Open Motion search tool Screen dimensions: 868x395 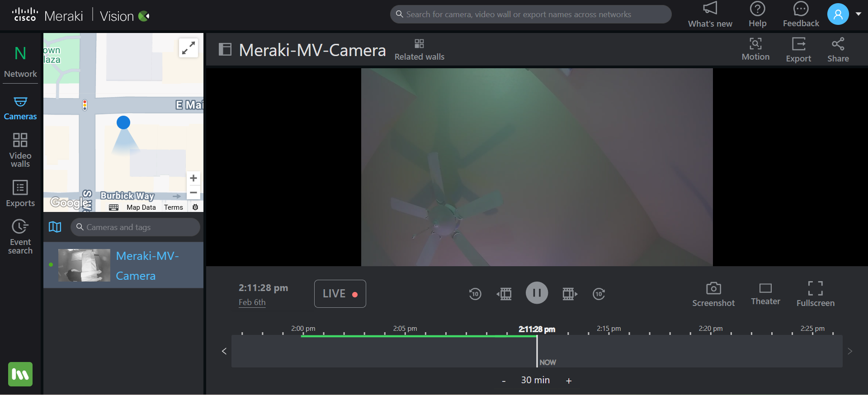[755, 49]
